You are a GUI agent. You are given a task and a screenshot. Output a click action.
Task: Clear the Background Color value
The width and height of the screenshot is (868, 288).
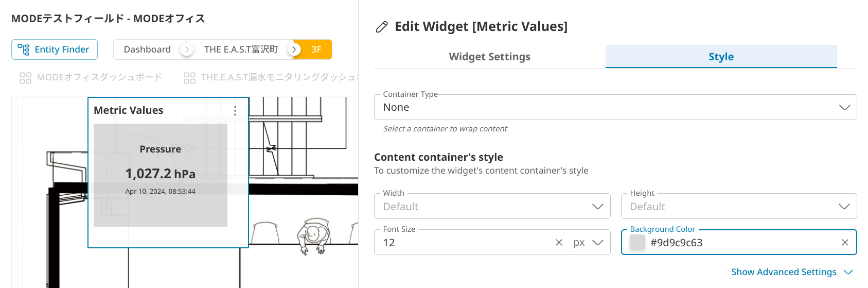point(845,243)
